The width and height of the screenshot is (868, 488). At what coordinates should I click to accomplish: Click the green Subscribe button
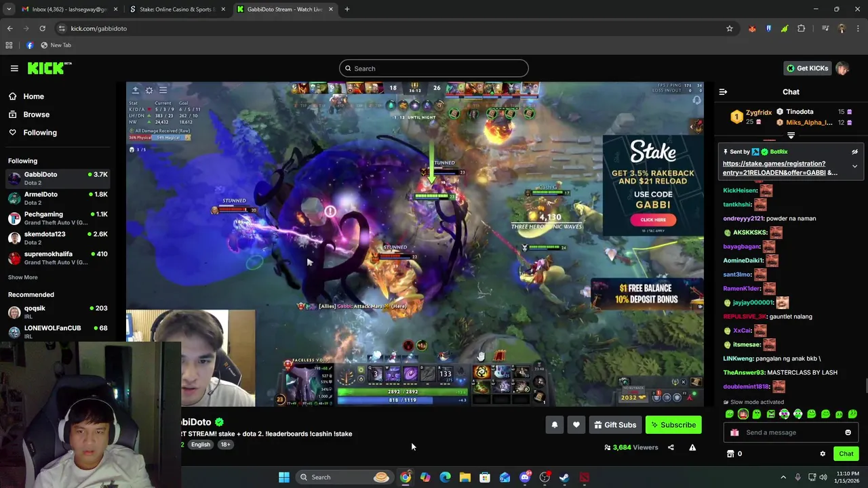click(673, 425)
